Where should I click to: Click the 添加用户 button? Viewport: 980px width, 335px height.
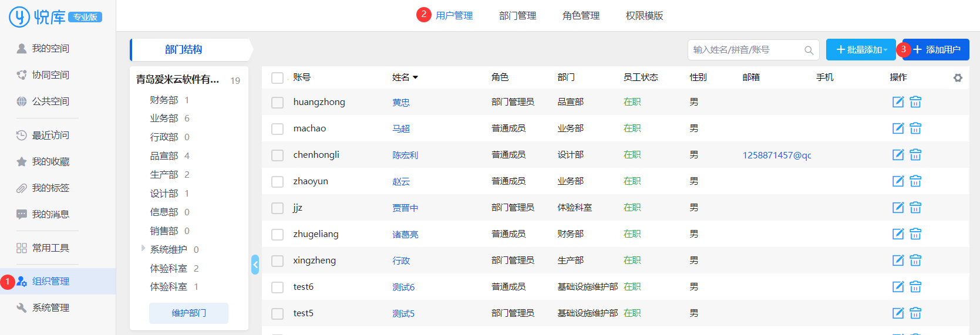[x=937, y=50]
